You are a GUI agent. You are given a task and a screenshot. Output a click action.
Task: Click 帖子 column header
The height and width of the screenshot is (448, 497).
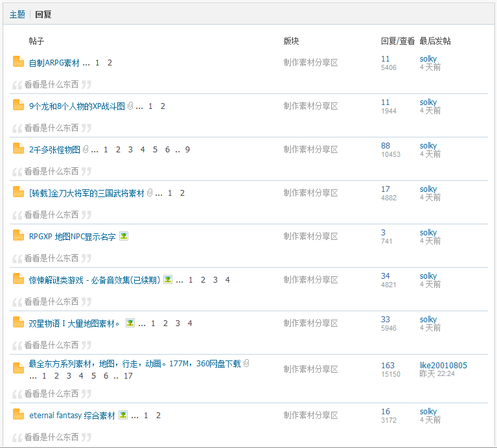(x=36, y=41)
